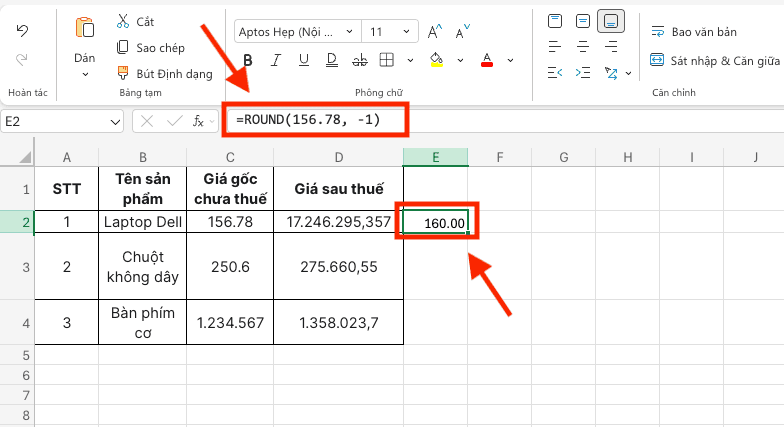Click the fx insert function icon
This screenshot has height=427, width=784.
(x=198, y=121)
